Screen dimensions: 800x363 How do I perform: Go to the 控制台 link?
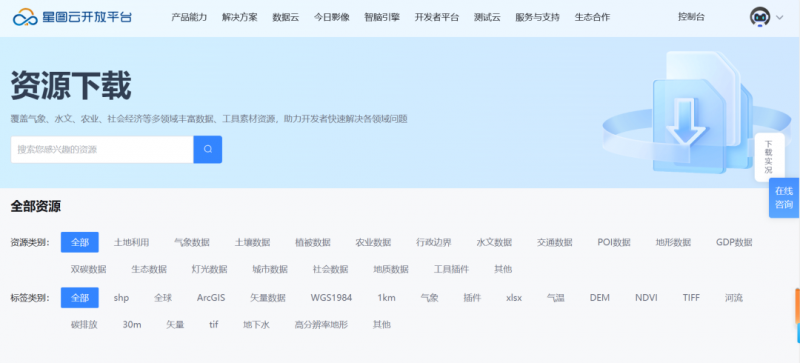point(691,17)
